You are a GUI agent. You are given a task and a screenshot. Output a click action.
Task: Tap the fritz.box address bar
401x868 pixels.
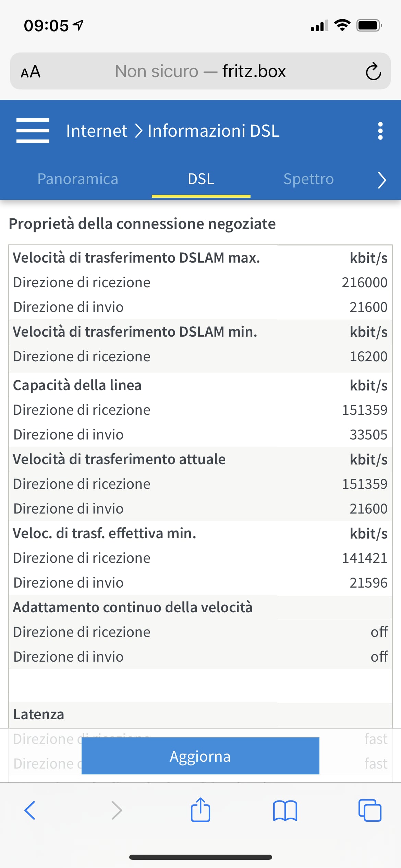pyautogui.click(x=200, y=71)
